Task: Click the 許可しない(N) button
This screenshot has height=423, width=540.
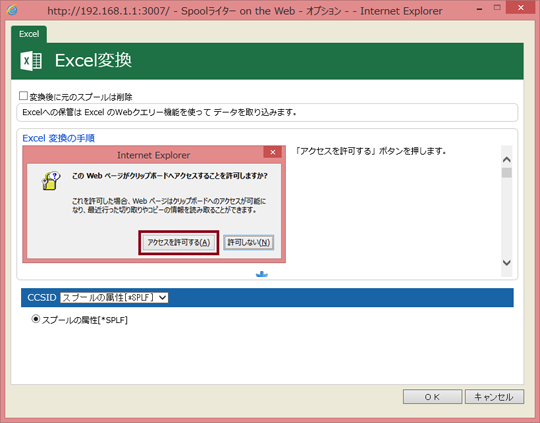Action: click(x=249, y=243)
